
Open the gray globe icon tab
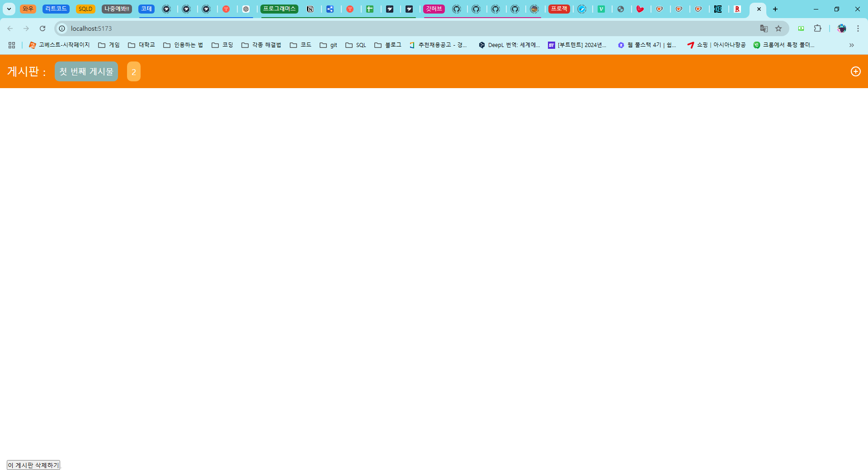tap(621, 9)
